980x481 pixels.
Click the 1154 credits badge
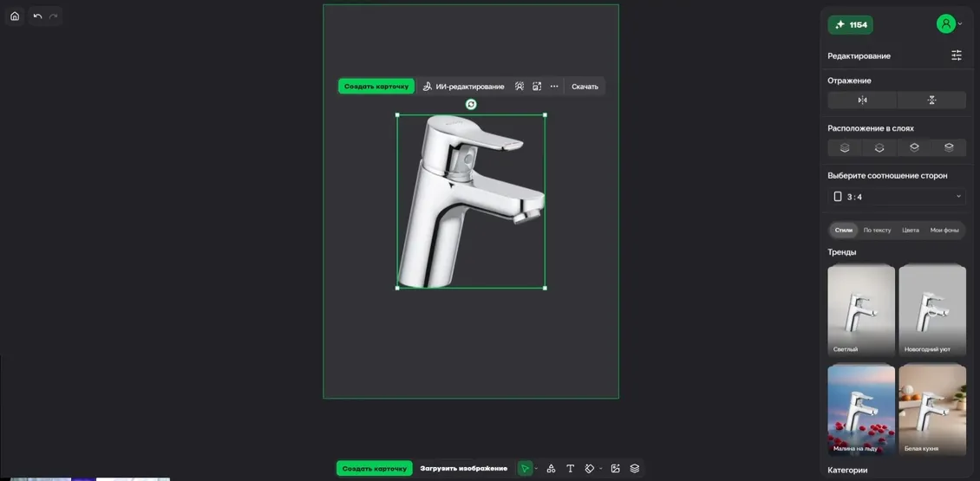851,24
